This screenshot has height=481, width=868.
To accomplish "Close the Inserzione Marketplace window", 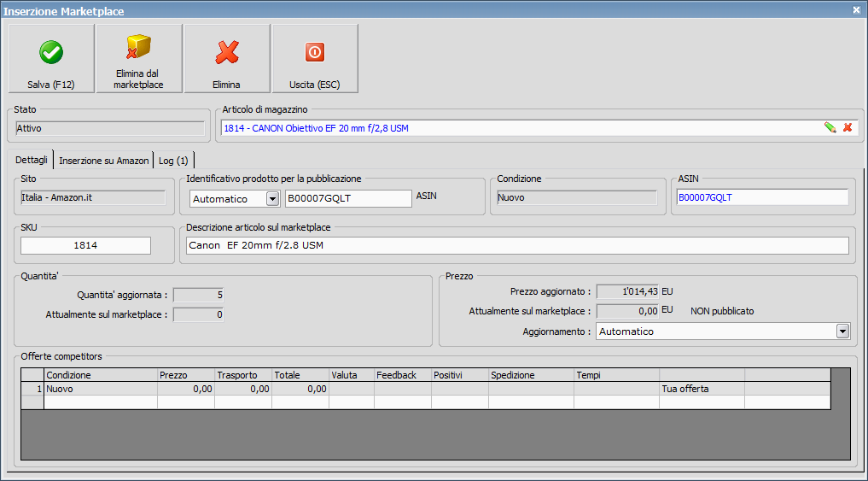I will 856,9.
